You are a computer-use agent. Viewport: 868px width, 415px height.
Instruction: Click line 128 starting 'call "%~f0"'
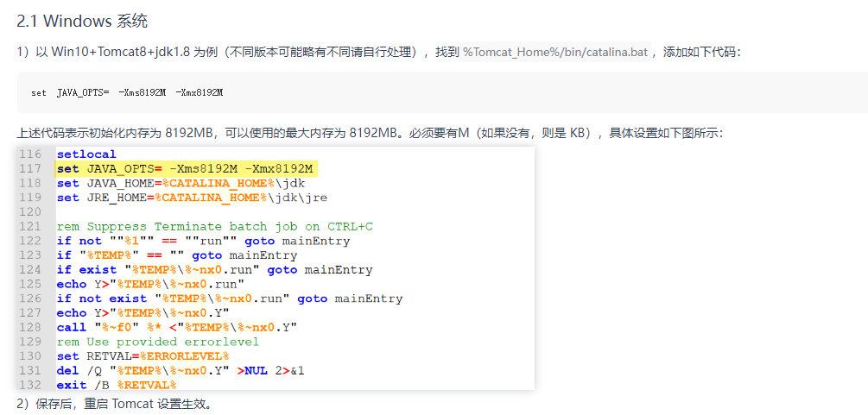(x=176, y=327)
